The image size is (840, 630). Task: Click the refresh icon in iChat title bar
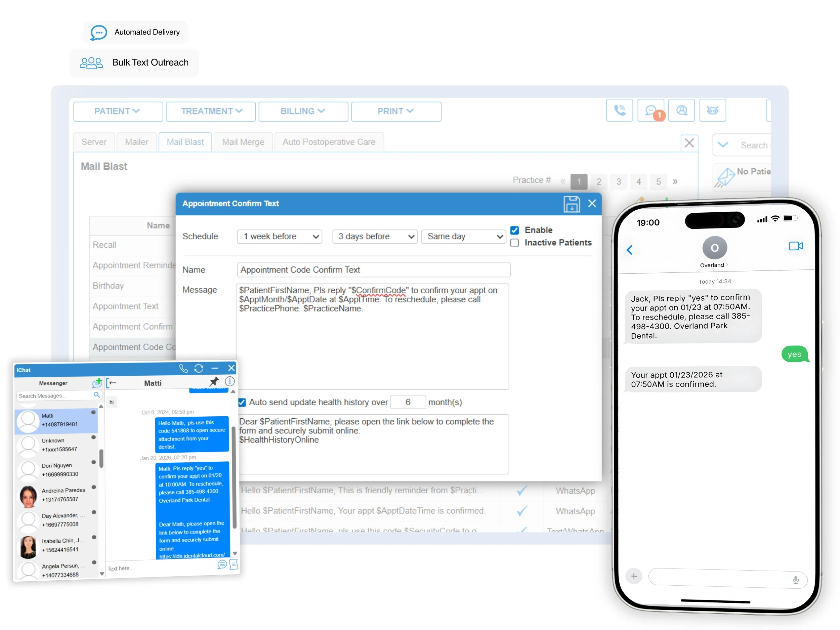click(x=199, y=368)
